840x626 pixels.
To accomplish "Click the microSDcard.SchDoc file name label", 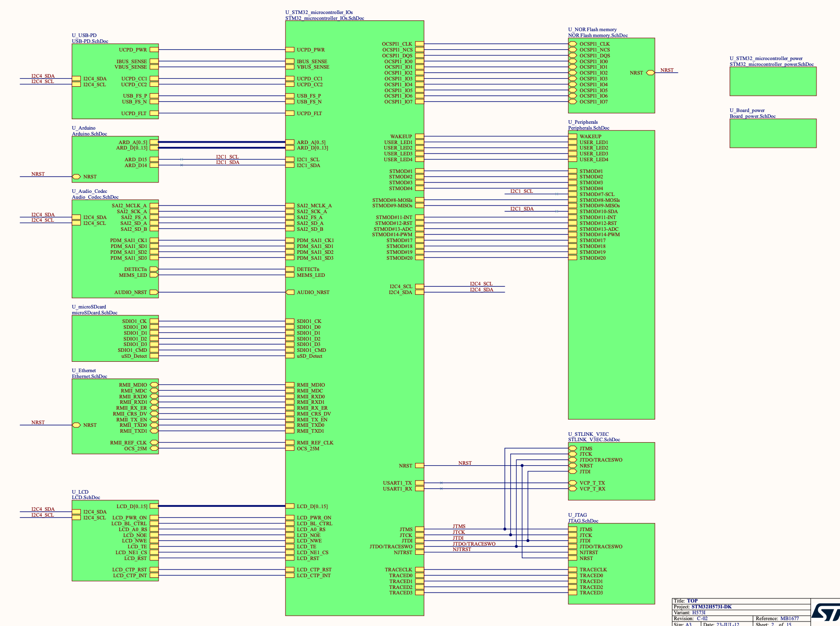I will (x=94, y=313).
